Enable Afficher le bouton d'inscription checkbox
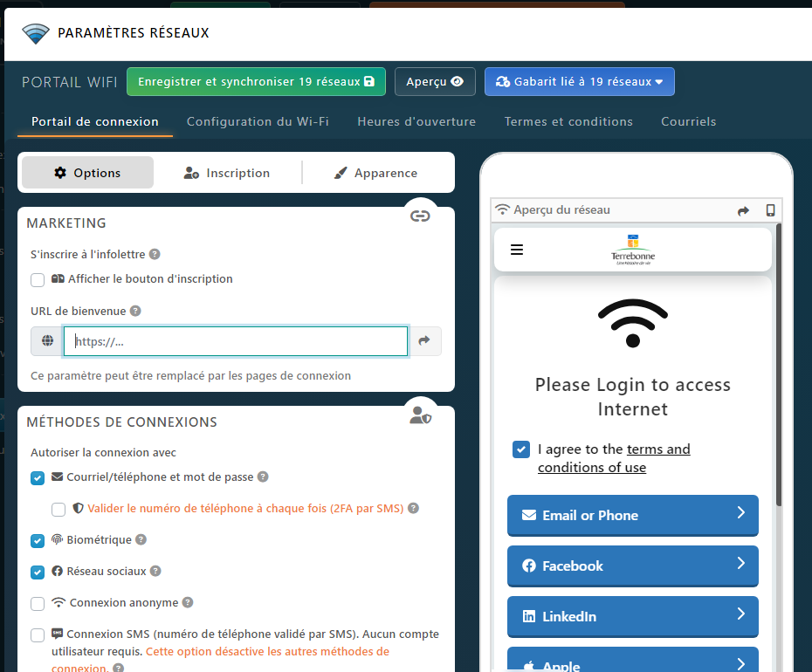This screenshot has width=812, height=672. 38,280
